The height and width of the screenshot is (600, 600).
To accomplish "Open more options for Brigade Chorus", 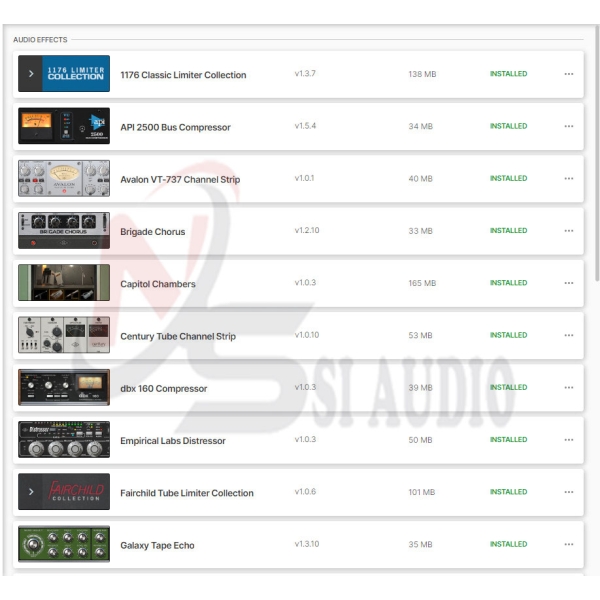I will [569, 231].
